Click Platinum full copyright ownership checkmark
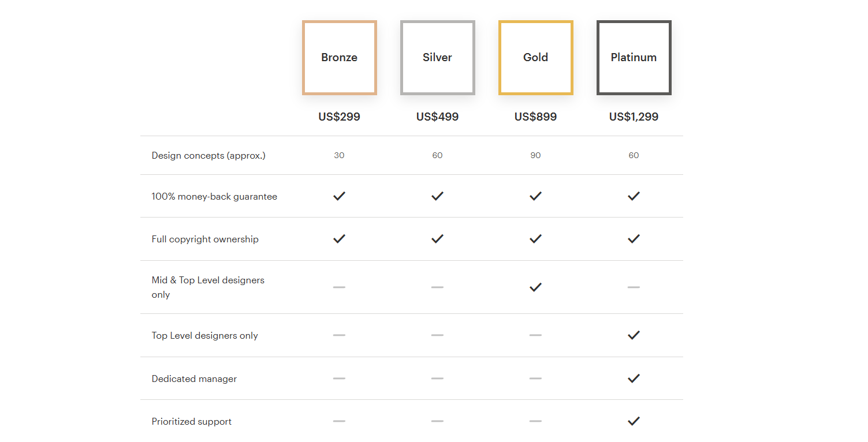Screen dimensions: 868x442 [x=634, y=239]
